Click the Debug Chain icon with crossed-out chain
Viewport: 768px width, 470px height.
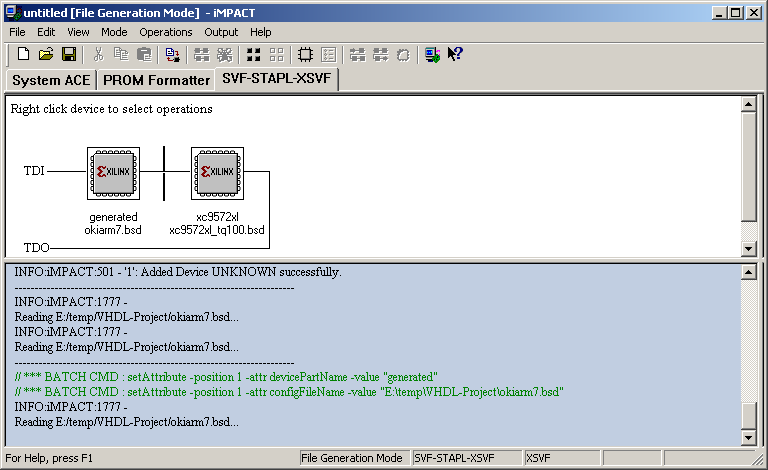coord(224,54)
